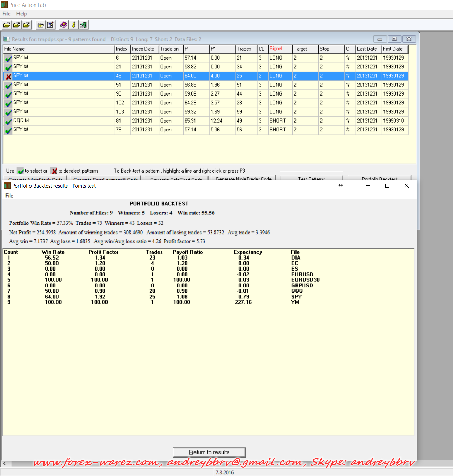453x476 pixels.
Task: Toggle the red X on SPY.txt row index 48
Action: [9, 76]
